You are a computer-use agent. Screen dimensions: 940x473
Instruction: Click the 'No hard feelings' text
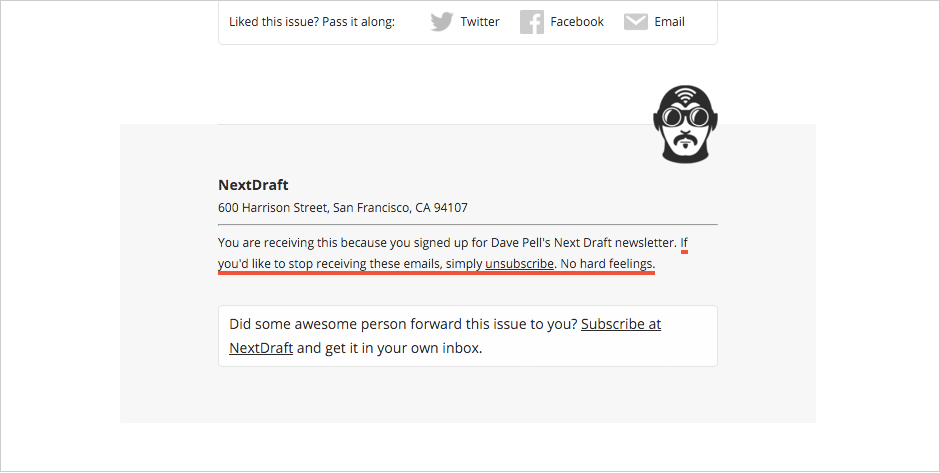point(607,264)
